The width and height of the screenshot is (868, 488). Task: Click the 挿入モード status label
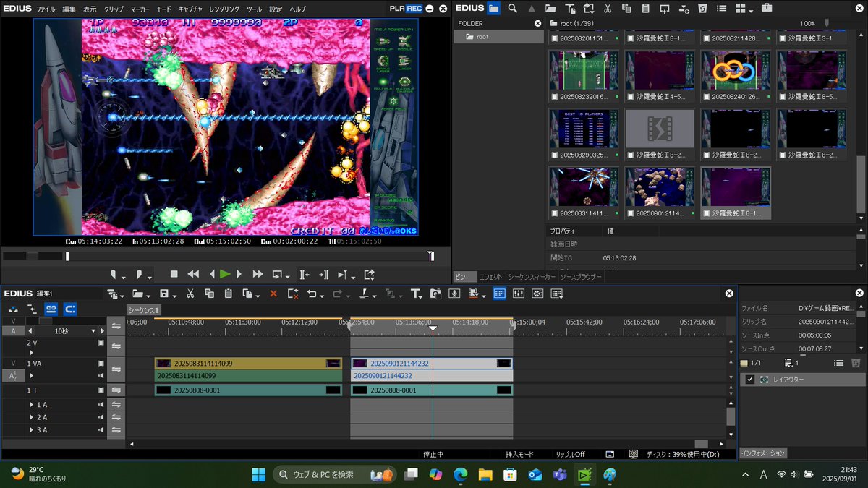click(x=519, y=454)
